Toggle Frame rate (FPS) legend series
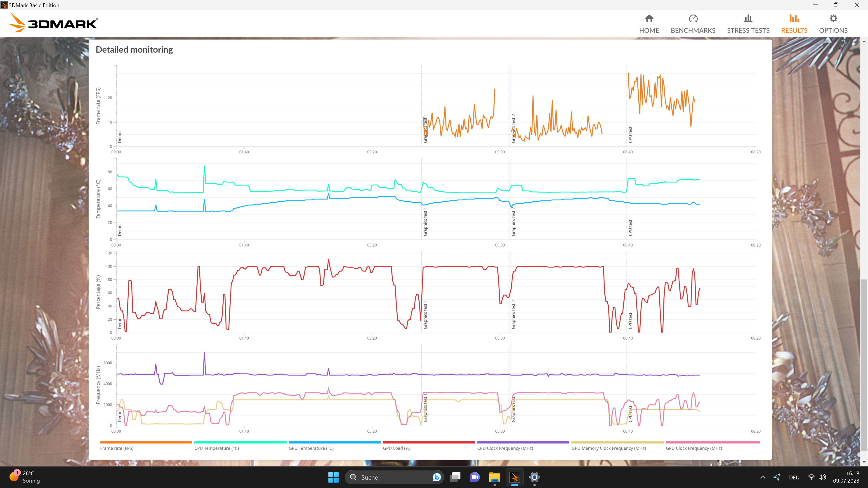 pyautogui.click(x=117, y=448)
